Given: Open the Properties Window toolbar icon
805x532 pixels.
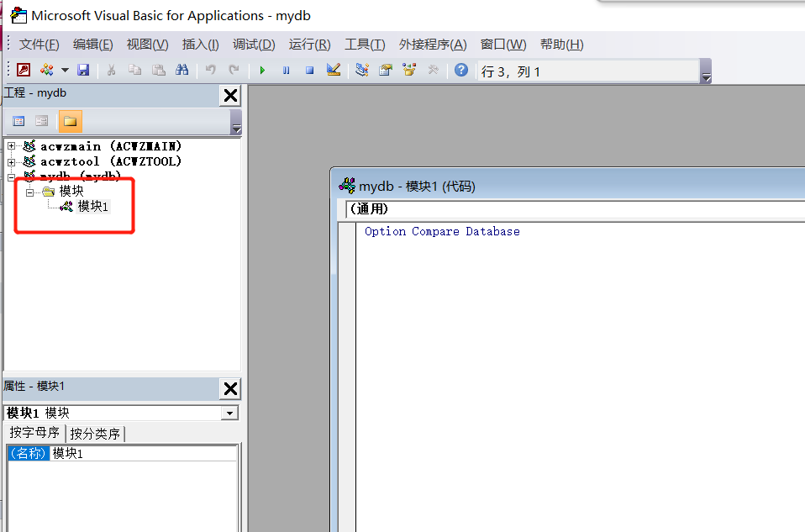Looking at the screenshot, I should click(x=386, y=71).
